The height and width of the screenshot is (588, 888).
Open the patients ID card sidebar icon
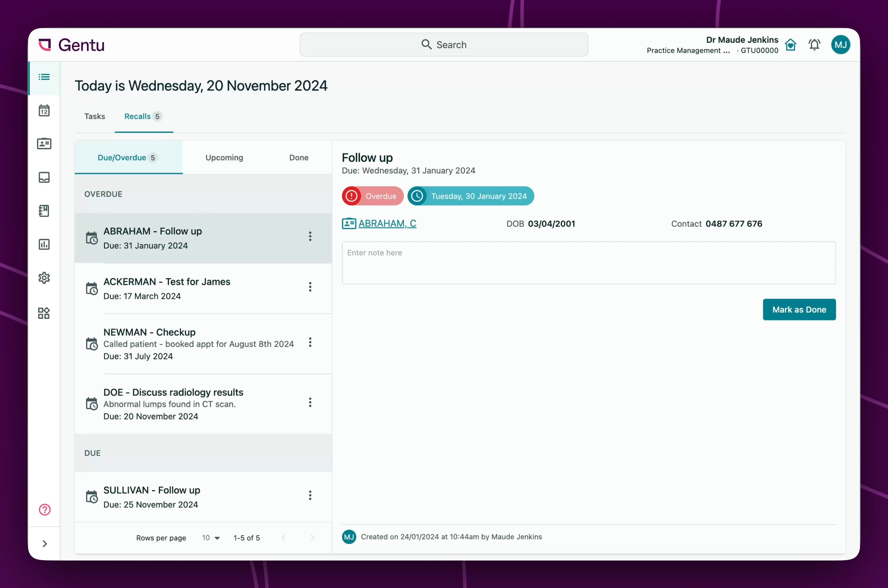[x=44, y=144]
